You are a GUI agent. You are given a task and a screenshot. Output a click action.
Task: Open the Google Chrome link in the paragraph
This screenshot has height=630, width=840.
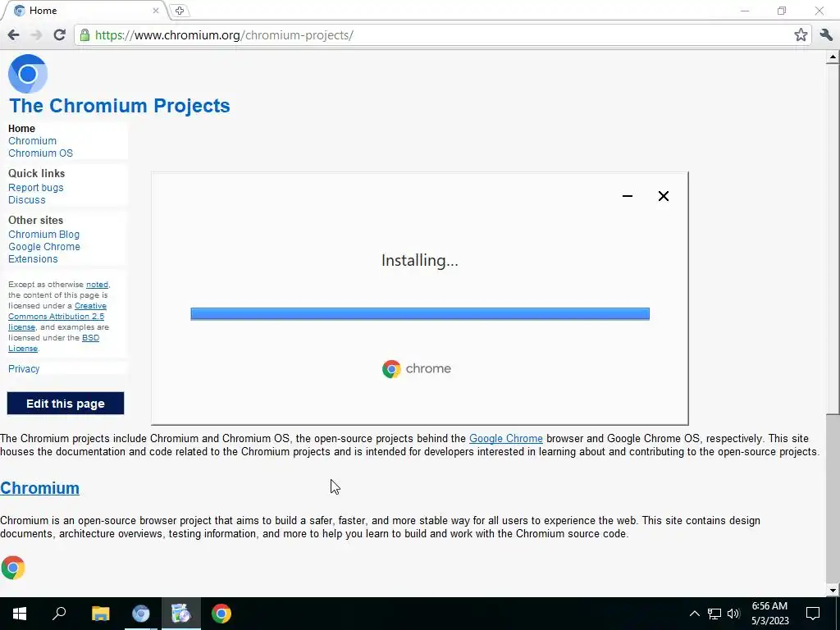click(x=505, y=438)
